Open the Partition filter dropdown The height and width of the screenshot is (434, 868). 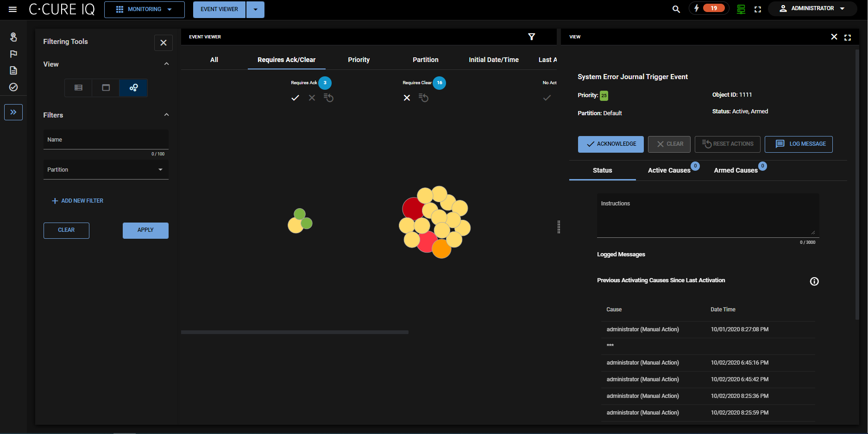click(106, 170)
